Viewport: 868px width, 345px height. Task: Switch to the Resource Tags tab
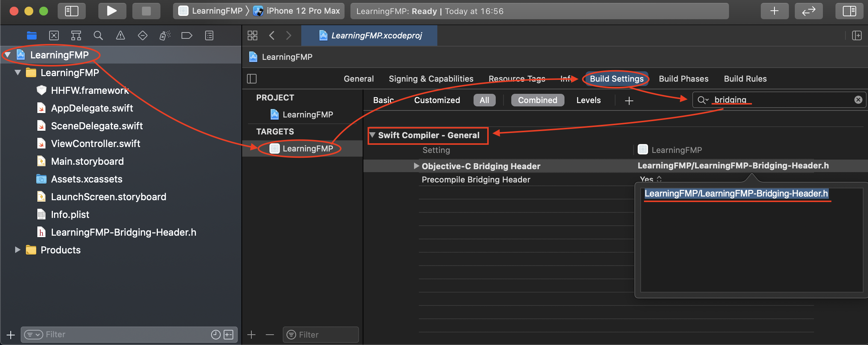coord(517,79)
